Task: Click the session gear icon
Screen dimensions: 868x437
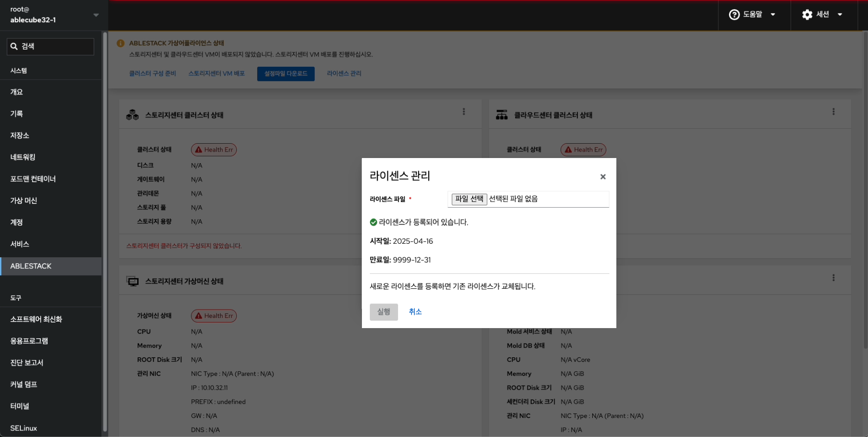Action: coord(807,15)
